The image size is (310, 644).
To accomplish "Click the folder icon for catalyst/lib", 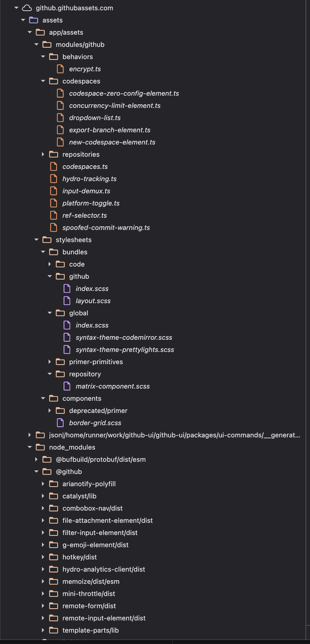I will coord(53,496).
